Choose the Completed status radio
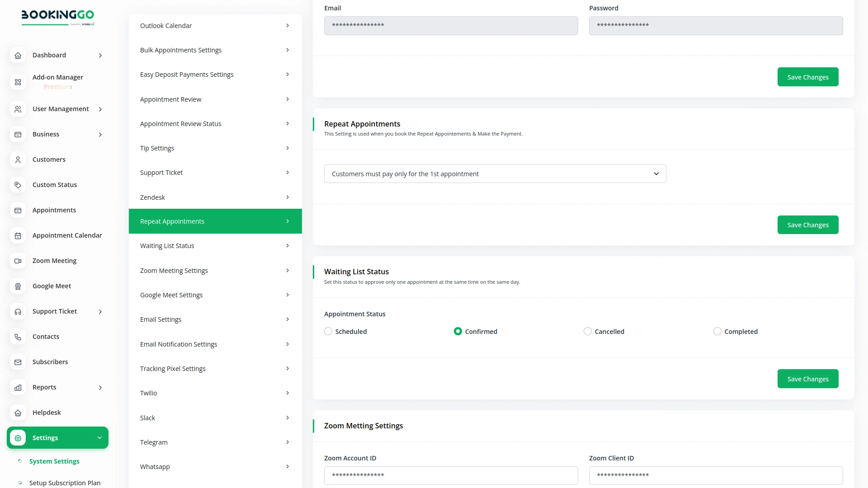The width and height of the screenshot is (868, 488). point(717,331)
